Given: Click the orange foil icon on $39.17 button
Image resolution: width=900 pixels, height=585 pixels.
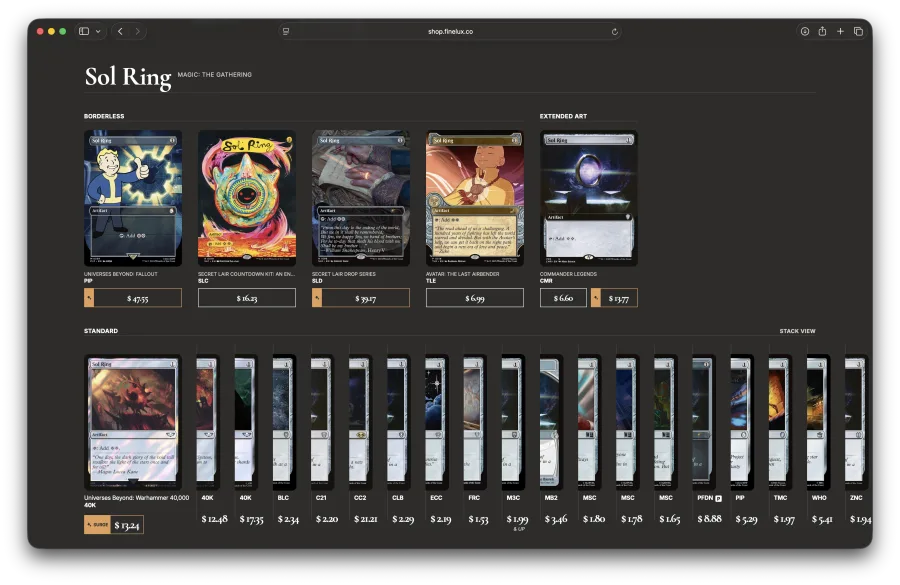Looking at the screenshot, I should tap(317, 298).
